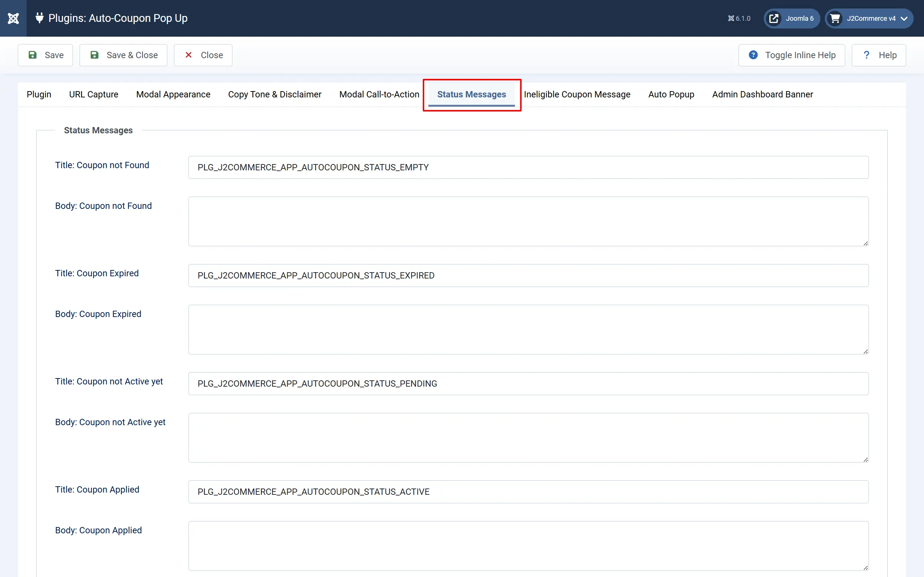Switch to the Plugin tab
The height and width of the screenshot is (577, 924).
coord(39,94)
